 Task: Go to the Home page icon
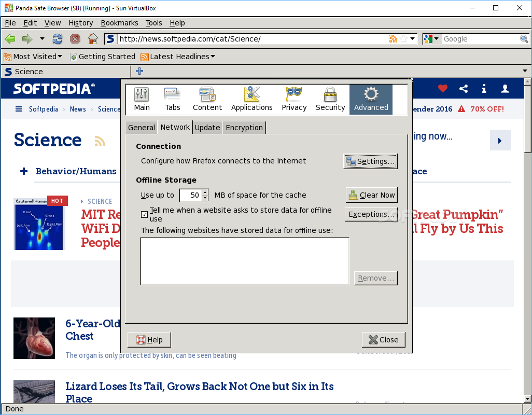click(93, 39)
